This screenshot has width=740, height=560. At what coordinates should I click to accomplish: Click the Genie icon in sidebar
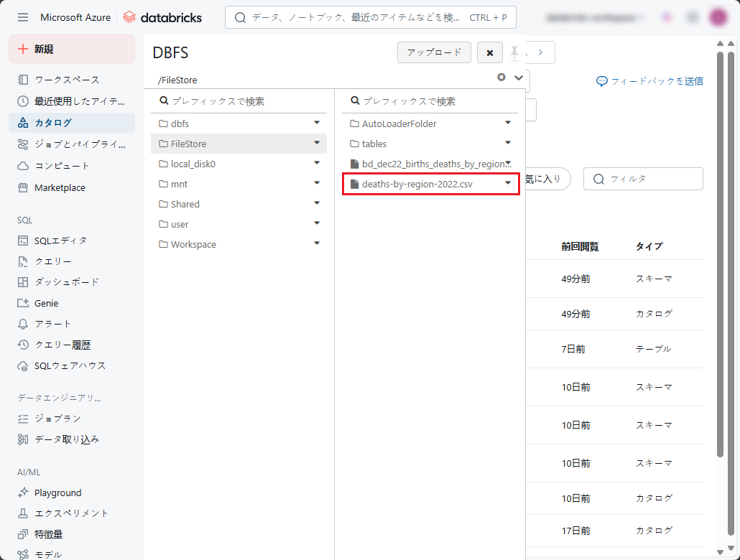23,303
